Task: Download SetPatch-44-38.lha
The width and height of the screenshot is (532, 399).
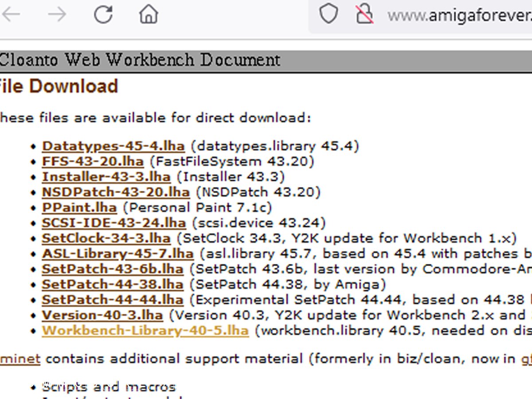Action: [x=113, y=284]
